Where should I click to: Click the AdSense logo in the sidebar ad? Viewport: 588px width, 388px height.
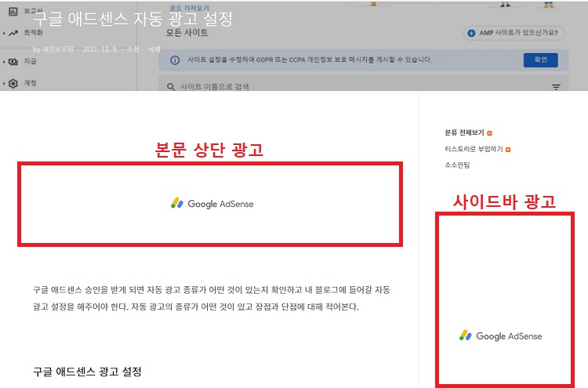coord(501,335)
